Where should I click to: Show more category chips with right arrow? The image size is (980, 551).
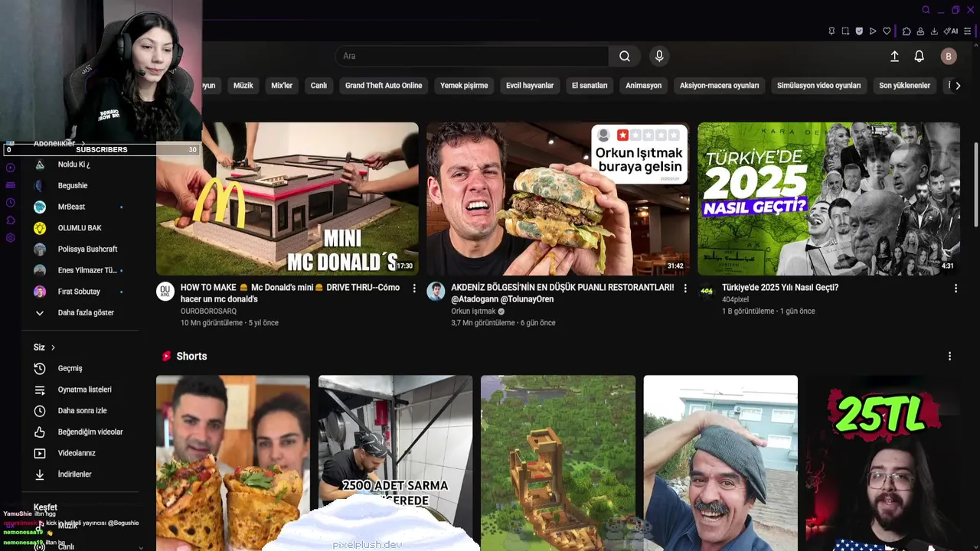coord(957,86)
